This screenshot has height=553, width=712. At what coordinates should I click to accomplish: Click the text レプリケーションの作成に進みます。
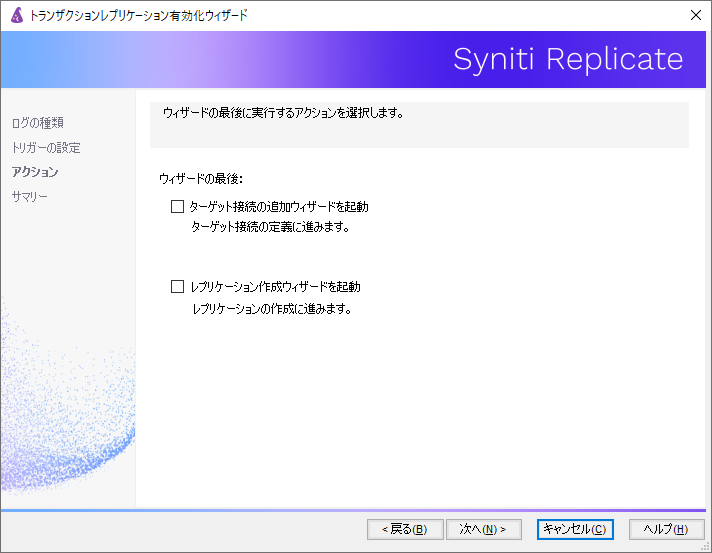272,309
